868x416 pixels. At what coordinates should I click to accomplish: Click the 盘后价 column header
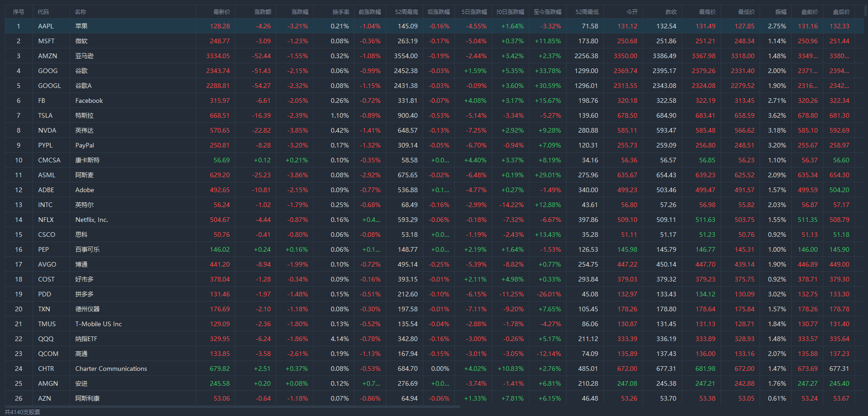[x=841, y=12]
